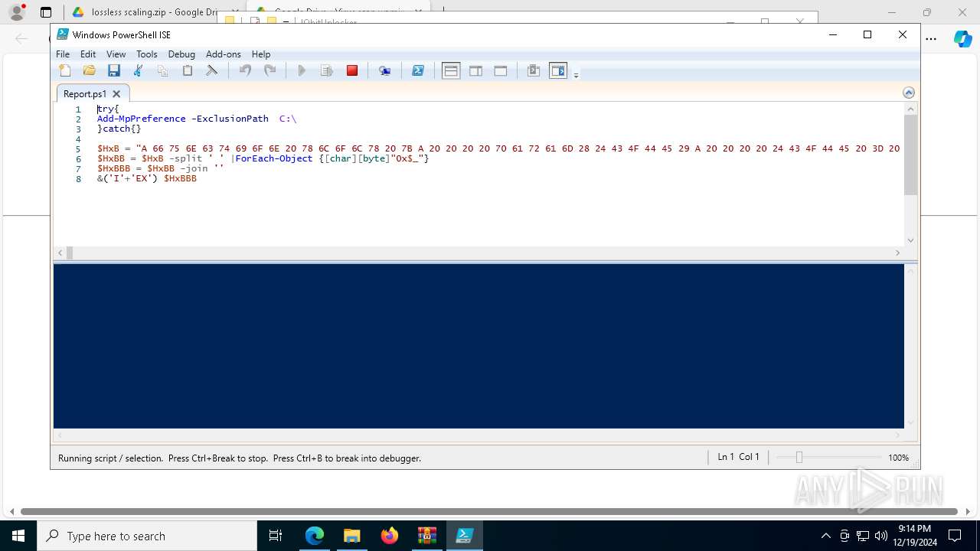Open New Remote PowerShell Tab icon
Viewport: 980px width, 551px height.
384,70
